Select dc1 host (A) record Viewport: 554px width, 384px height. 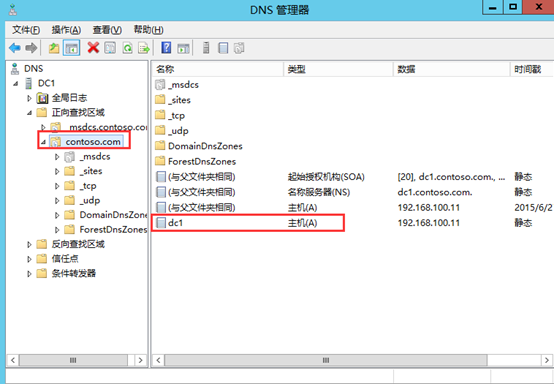coord(352,223)
